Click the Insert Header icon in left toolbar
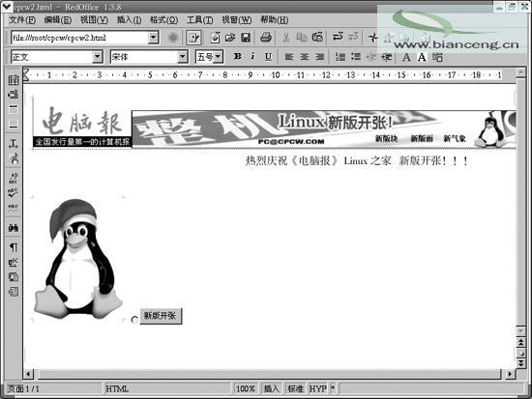Screen dimensions: 532x399 (14, 109)
